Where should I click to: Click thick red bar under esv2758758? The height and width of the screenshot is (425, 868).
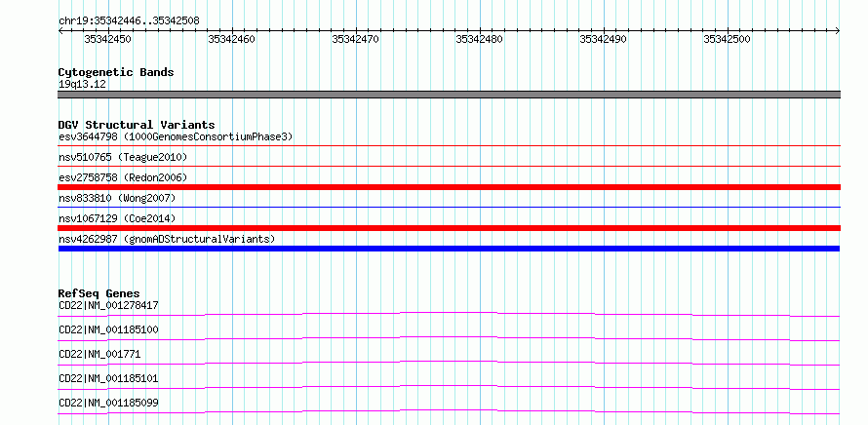click(x=449, y=187)
